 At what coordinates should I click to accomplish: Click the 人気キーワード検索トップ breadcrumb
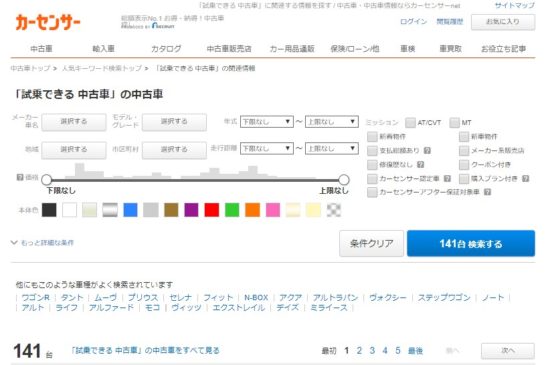coord(102,68)
